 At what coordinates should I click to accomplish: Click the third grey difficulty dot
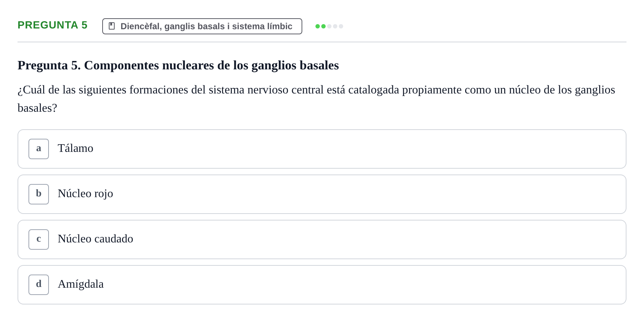(329, 26)
